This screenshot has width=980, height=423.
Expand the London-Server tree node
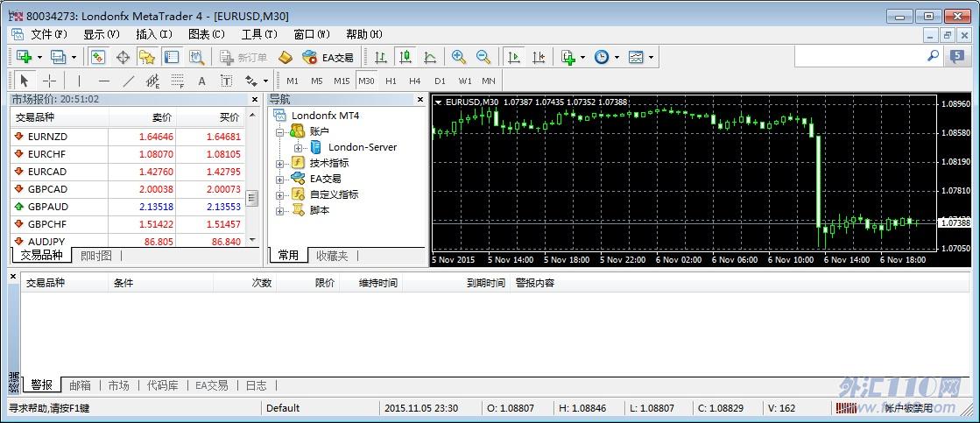(298, 147)
